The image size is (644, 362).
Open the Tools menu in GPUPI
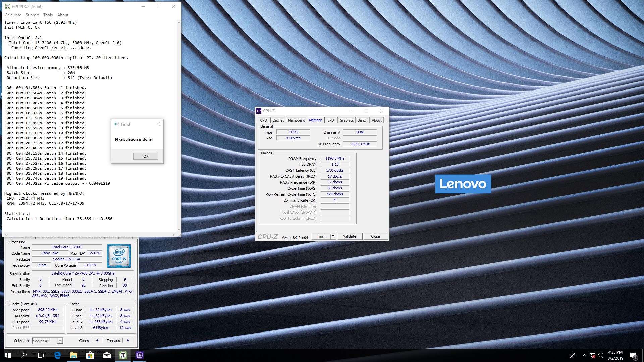[x=48, y=15]
